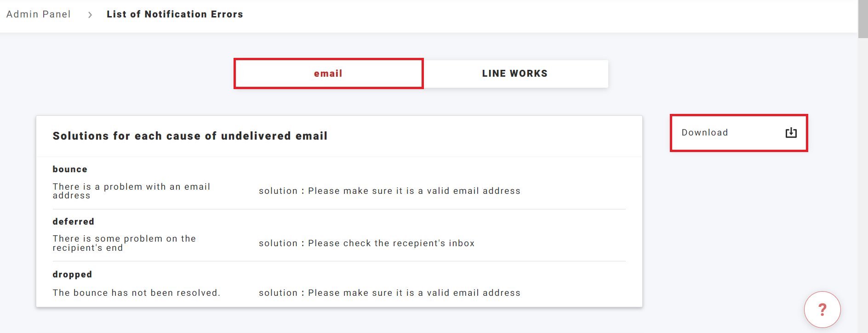The height and width of the screenshot is (333, 868).
Task: Click the solution text in the dropped row
Action: point(389,293)
